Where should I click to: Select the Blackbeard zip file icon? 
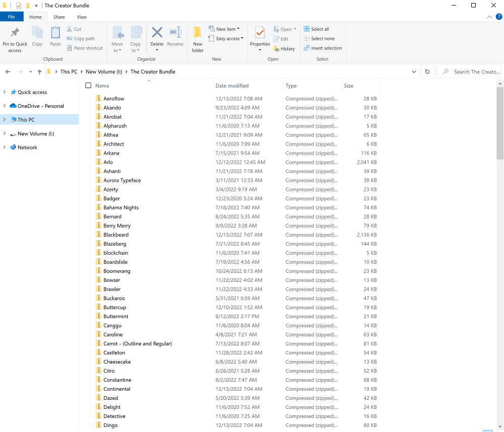point(98,235)
